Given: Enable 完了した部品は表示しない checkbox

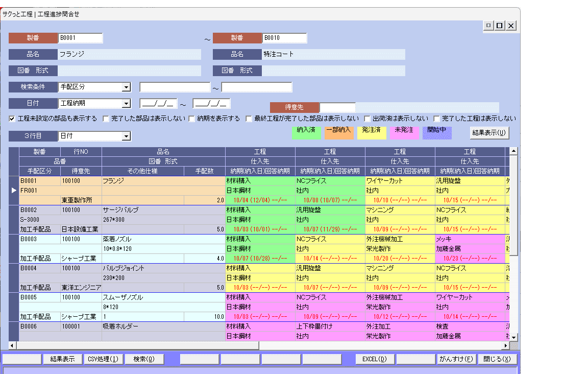Looking at the screenshot, I should tap(106, 119).
